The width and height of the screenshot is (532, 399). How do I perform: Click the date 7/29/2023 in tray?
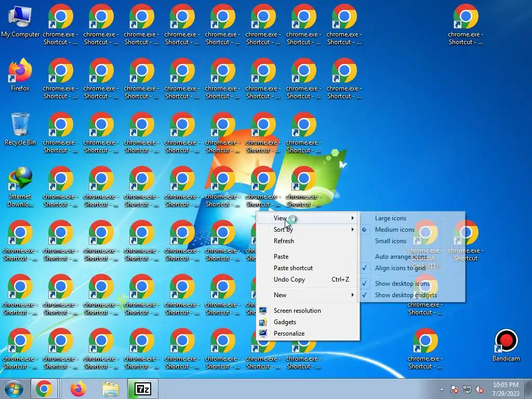coord(506,394)
